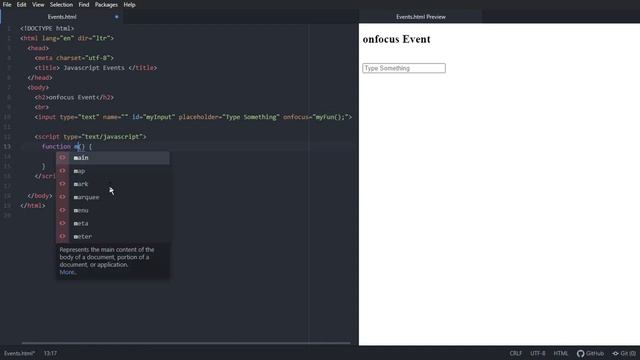Click the 'function' keyword on line 13
This screenshot has width=640, height=360.
[x=56, y=146]
